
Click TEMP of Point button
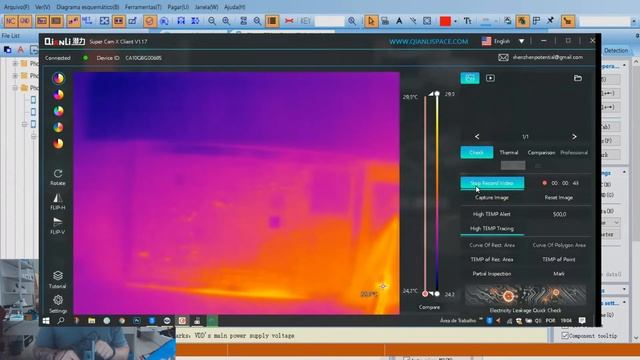(558, 259)
